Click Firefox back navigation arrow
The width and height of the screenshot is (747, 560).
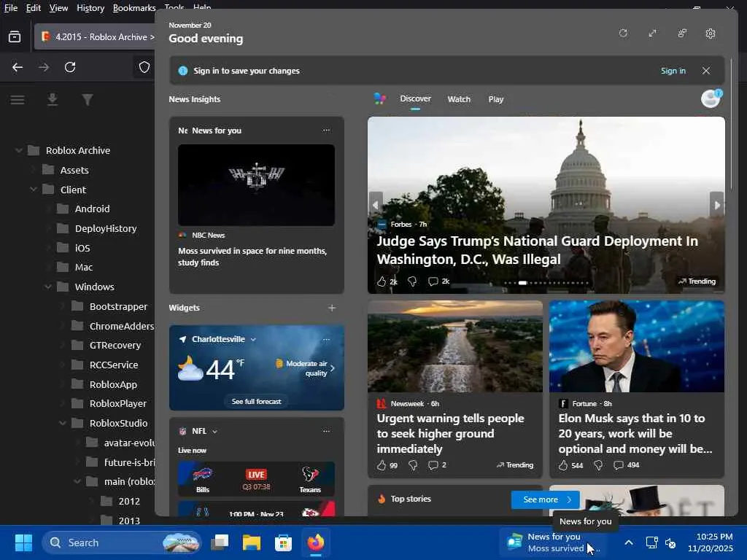tap(18, 67)
